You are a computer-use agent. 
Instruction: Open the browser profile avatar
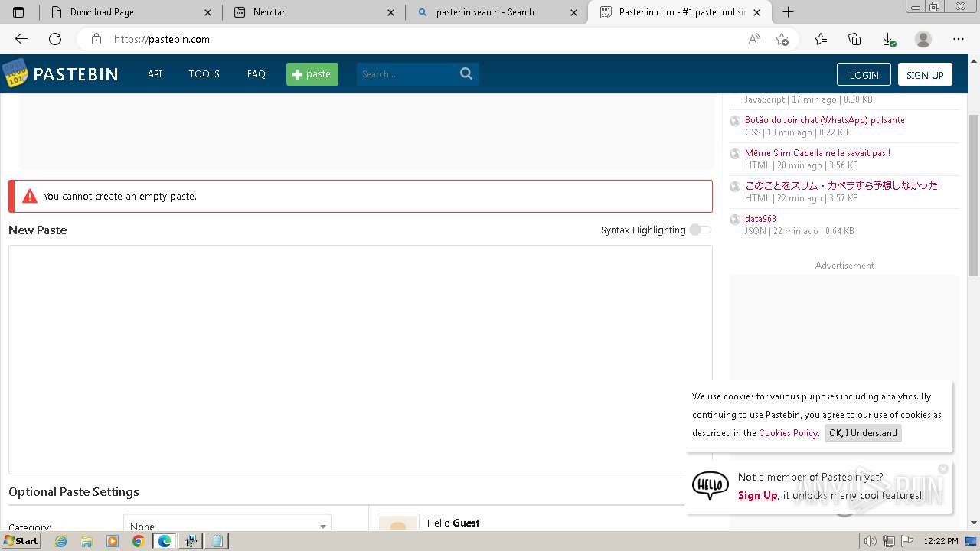pyautogui.click(x=923, y=39)
